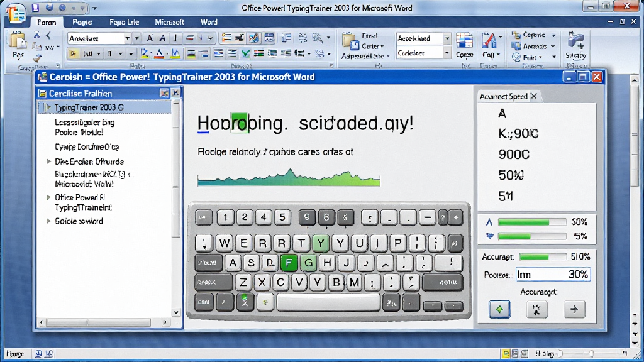Click the A progress bar showing 50%

(x=532, y=222)
